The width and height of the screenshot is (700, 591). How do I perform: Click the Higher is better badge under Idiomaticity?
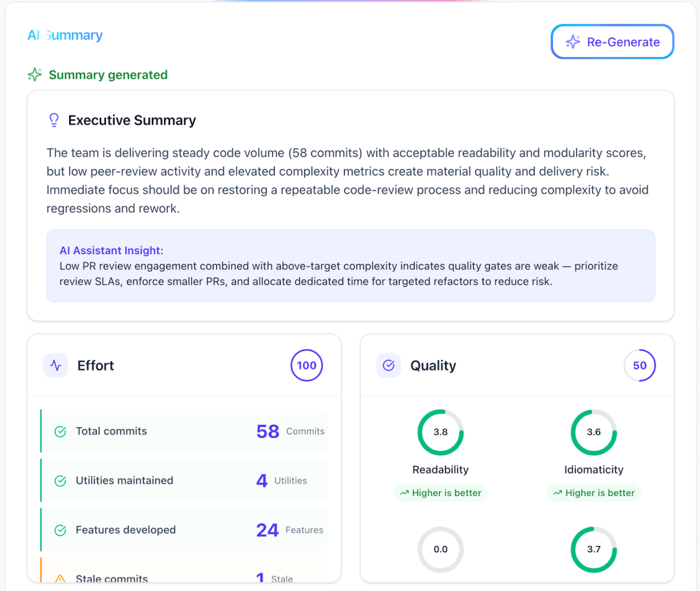click(x=594, y=493)
